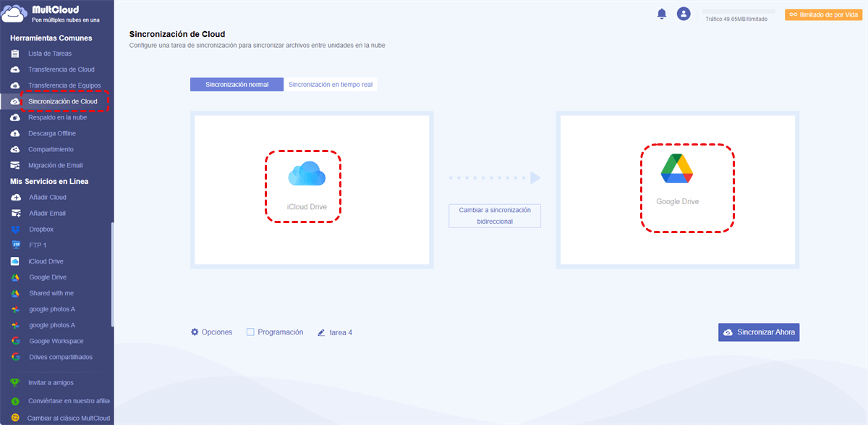868x425 pixels.
Task: Click the iCloud Drive sidebar icon
Action: [15, 261]
